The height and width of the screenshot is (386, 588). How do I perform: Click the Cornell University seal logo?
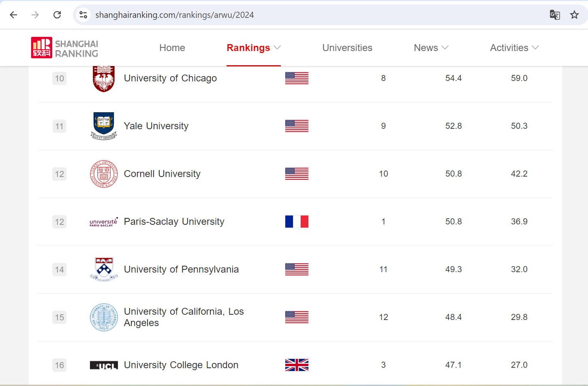click(104, 174)
